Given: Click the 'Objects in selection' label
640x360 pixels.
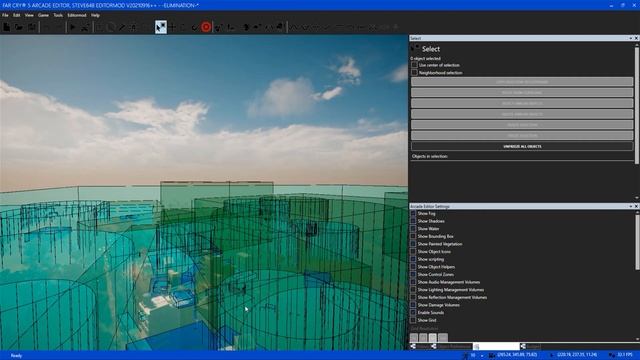Looking at the screenshot, I should pyautogui.click(x=429, y=156).
